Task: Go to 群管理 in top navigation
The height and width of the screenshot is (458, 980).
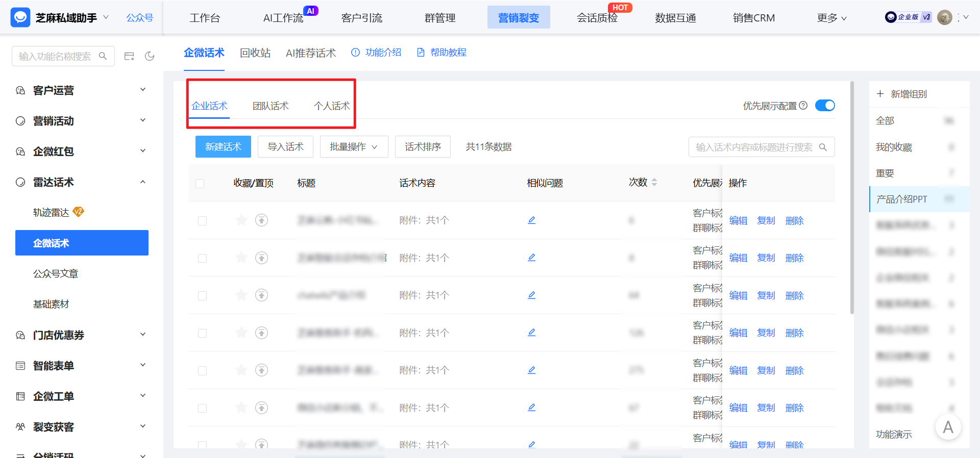Action: (x=440, y=18)
